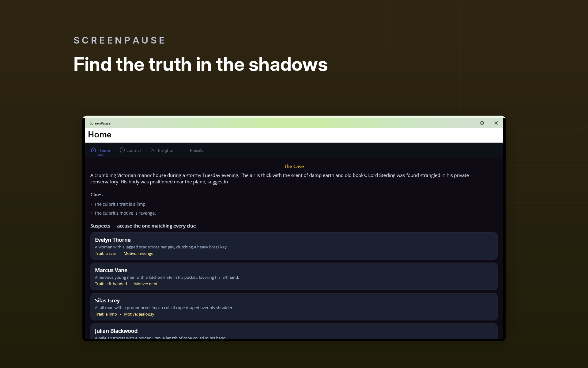
Task: Accuse suspect Silas Grey
Action: (x=294, y=307)
